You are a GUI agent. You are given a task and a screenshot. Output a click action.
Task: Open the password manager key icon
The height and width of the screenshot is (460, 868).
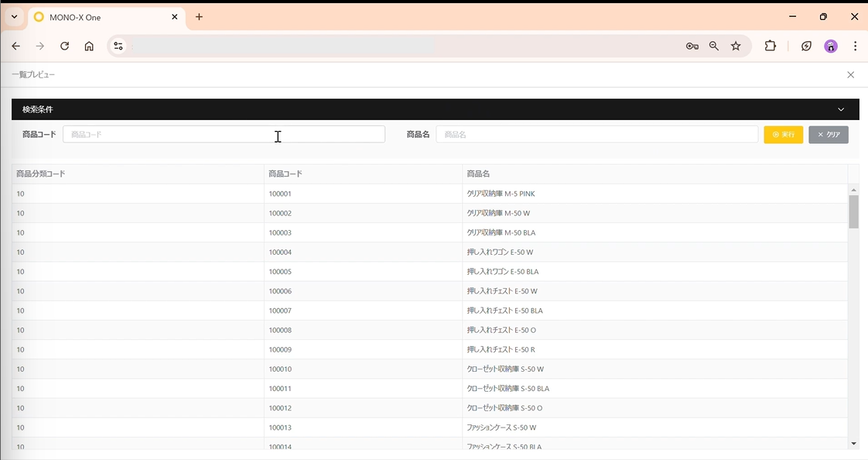pyautogui.click(x=692, y=46)
